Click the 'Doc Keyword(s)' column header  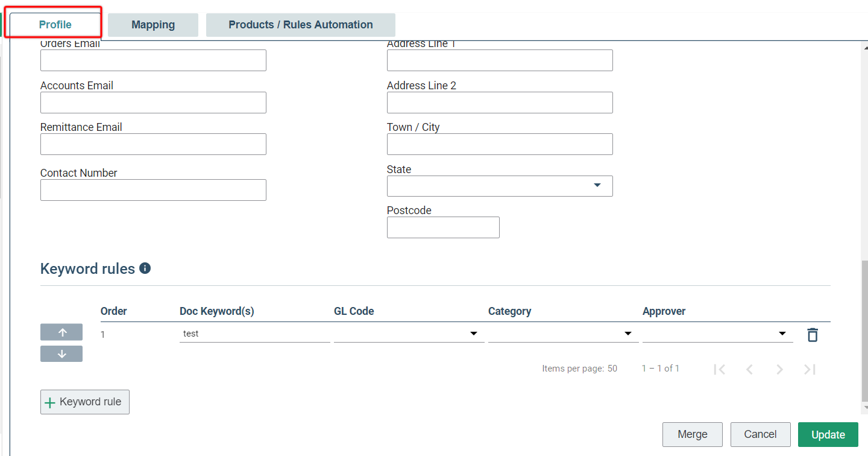coord(217,311)
